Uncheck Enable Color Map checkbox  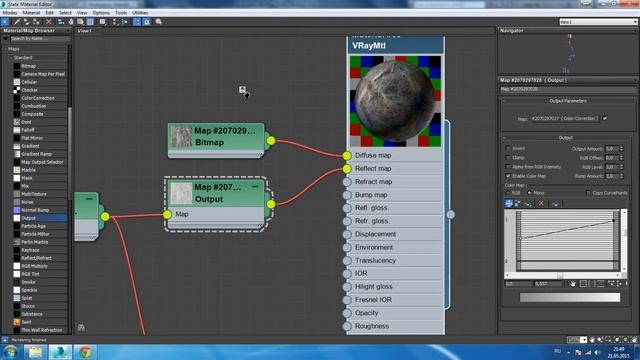tap(508, 176)
